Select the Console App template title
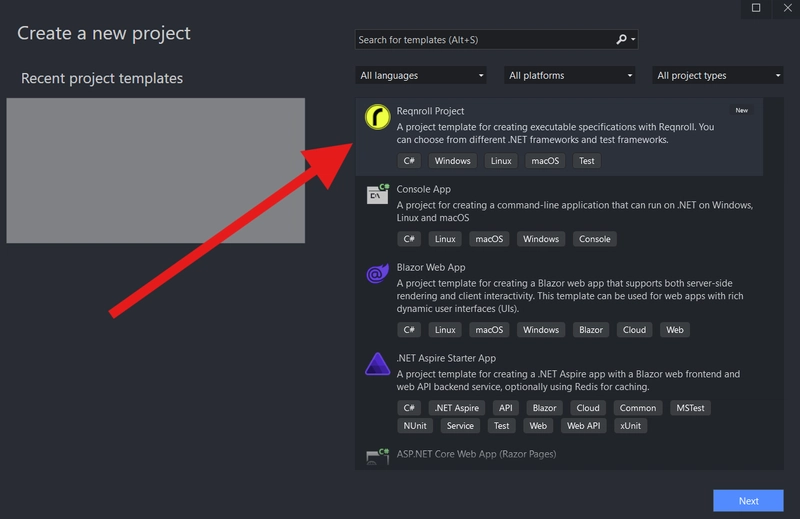This screenshot has width=800, height=519. point(423,189)
